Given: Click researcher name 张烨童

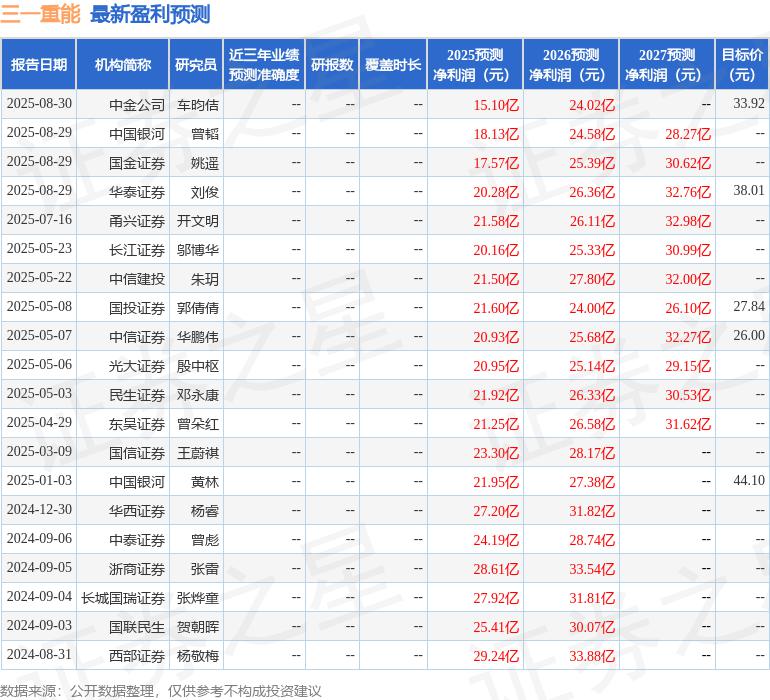Looking at the screenshot, I should 198,597.
